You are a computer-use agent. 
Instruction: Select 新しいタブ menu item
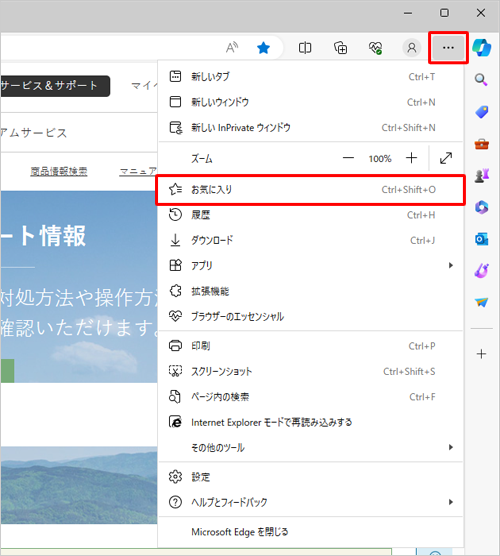click(x=311, y=77)
